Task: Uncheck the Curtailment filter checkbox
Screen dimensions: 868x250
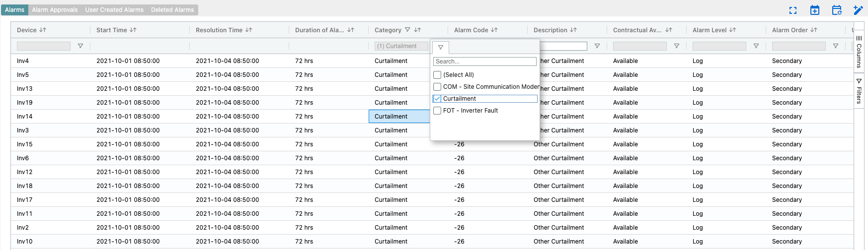Action: [437, 99]
